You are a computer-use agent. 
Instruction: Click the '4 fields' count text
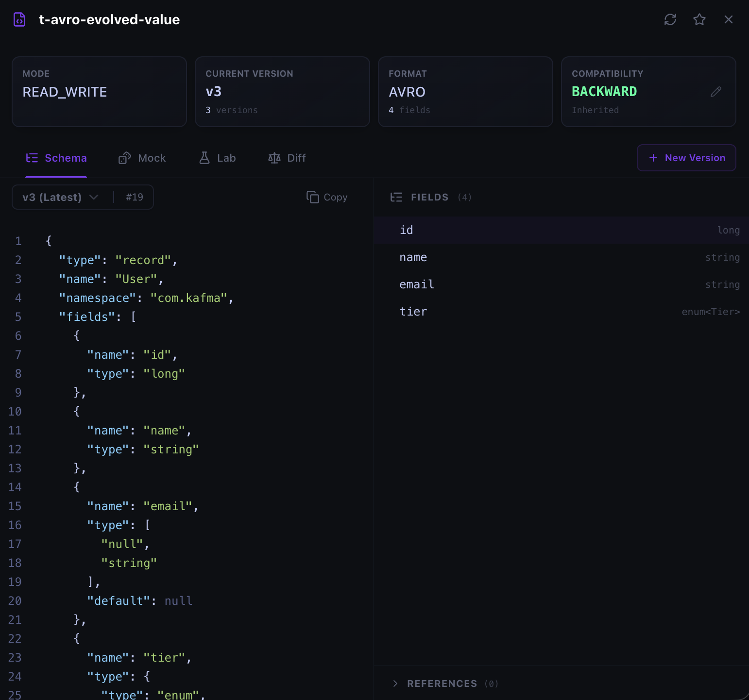(409, 110)
